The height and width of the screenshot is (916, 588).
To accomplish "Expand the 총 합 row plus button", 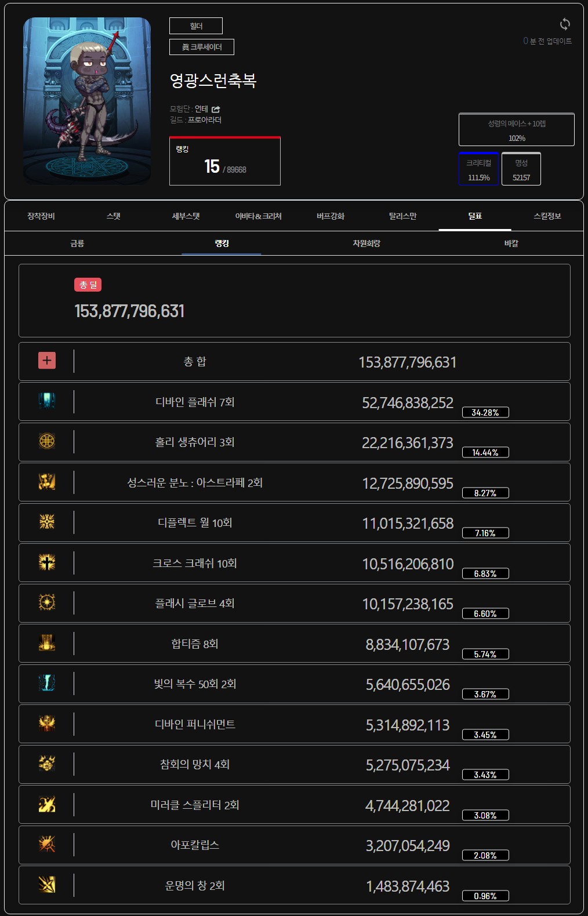I will (47, 361).
